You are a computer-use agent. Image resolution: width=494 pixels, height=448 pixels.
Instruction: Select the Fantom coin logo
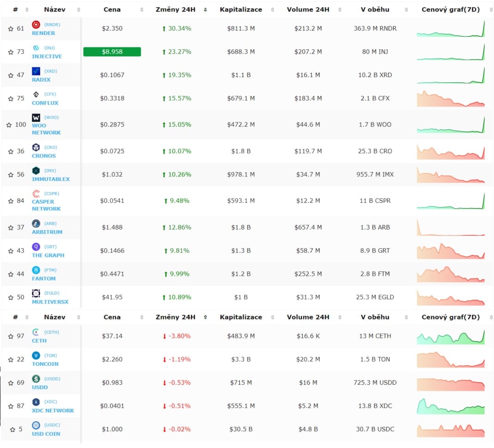[36, 270]
